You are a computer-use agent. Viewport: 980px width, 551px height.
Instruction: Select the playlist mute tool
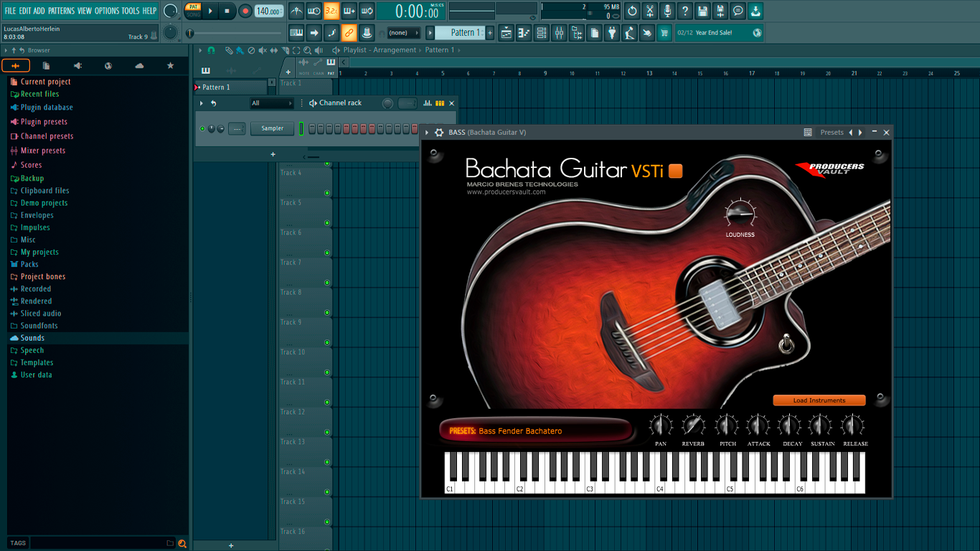[262, 50]
